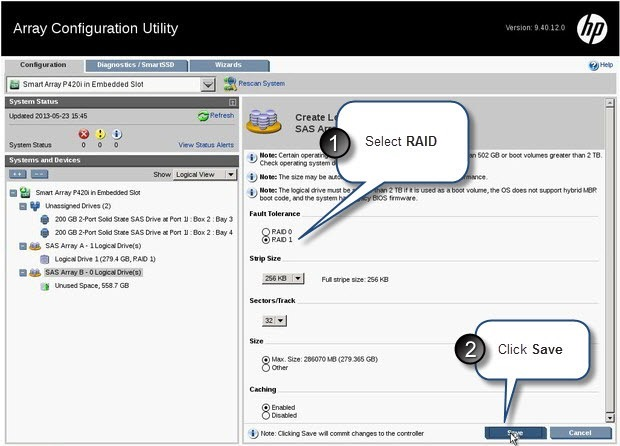Viewport: 620px width, 446px height.
Task: Click the Rescan System link
Action: click(261, 83)
